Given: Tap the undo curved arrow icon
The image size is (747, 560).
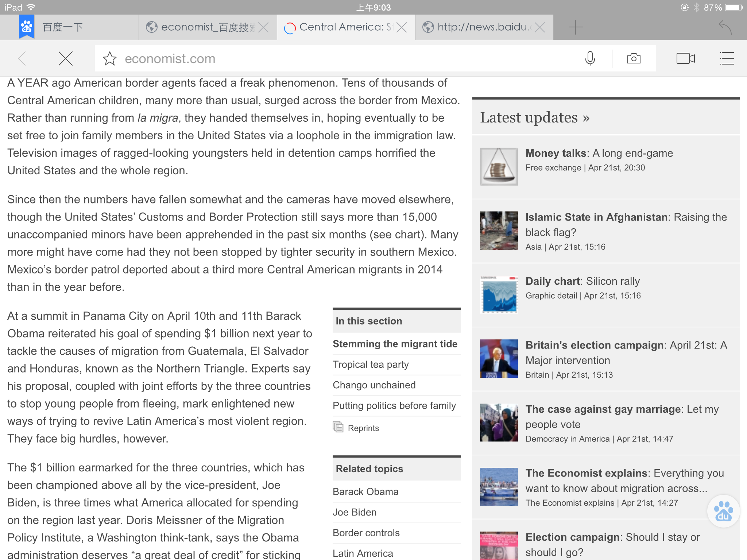Looking at the screenshot, I should (725, 27).
